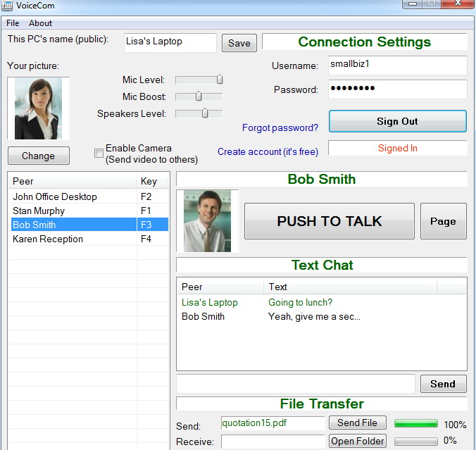Sort the peer list by the Key column
The width and height of the screenshot is (476, 450).
pyautogui.click(x=152, y=181)
